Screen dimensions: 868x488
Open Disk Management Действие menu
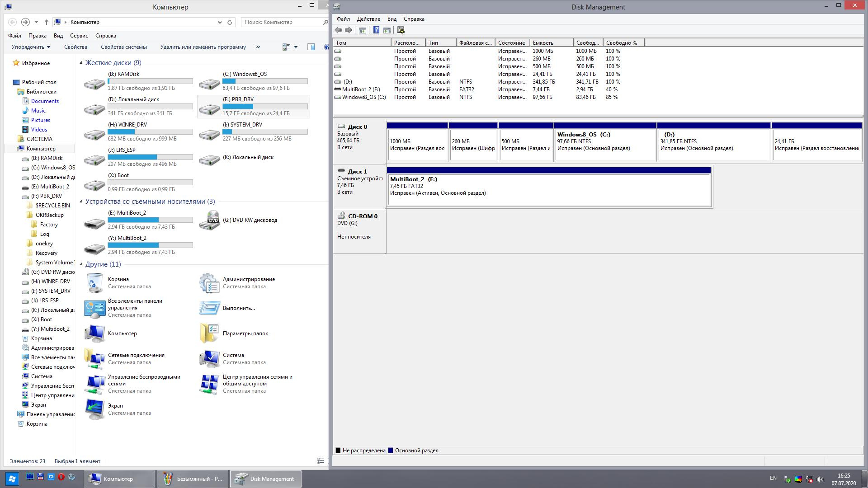(368, 19)
